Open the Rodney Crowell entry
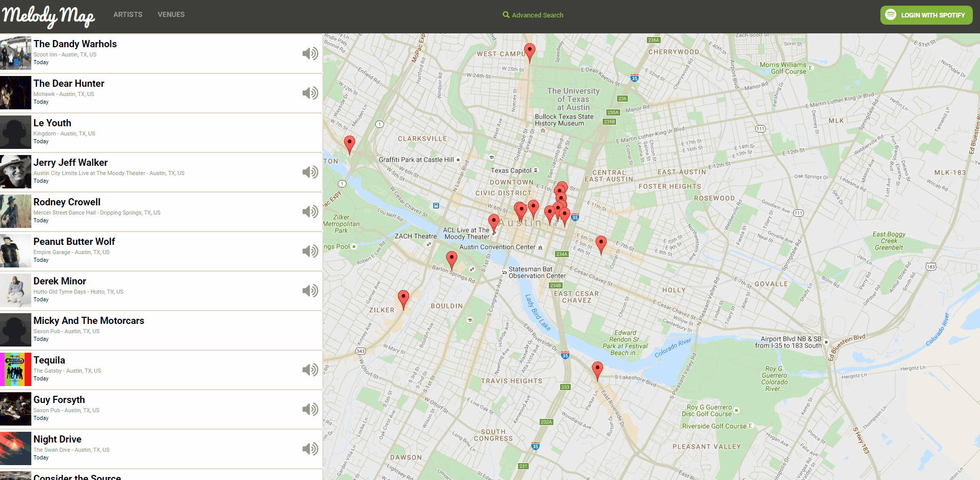 pos(161,212)
